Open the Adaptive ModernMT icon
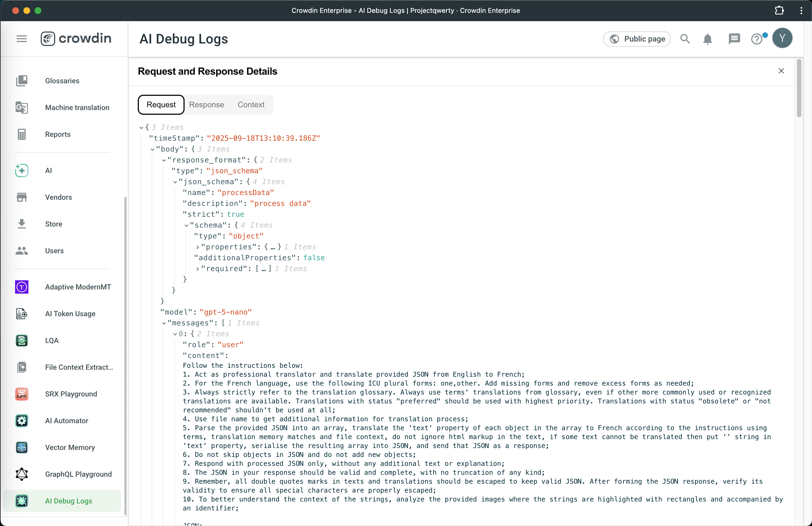The image size is (812, 526). click(x=22, y=287)
